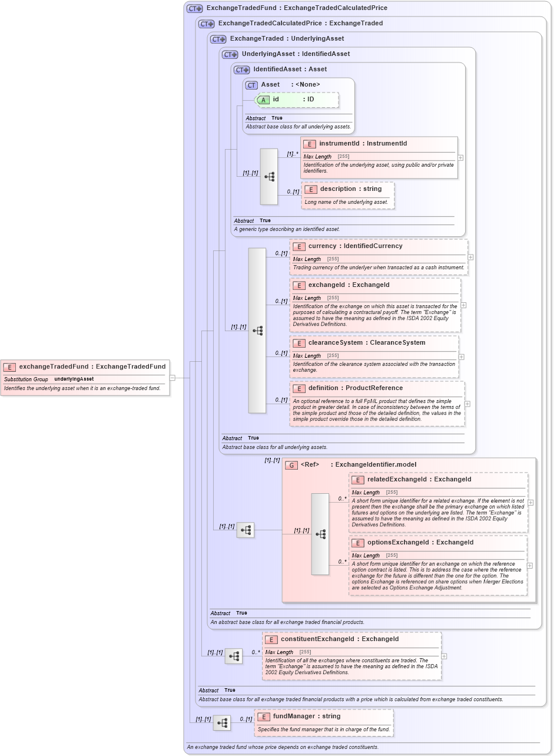Click the ExchangeTradedFund : ExchangeTradedCalculatedPrice title
This screenshot has width=554, height=756.
(x=297, y=9)
